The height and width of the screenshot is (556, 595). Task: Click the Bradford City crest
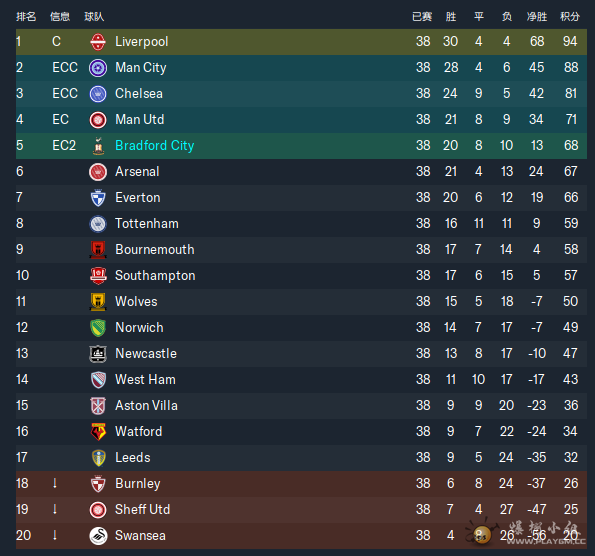[x=98, y=146]
